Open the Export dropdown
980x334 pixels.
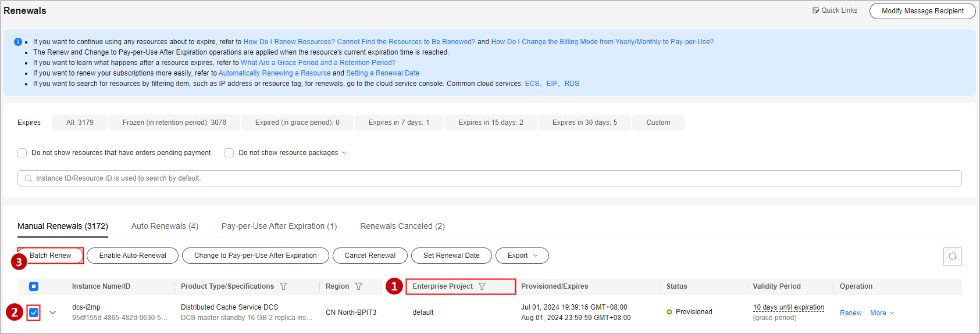tap(522, 256)
